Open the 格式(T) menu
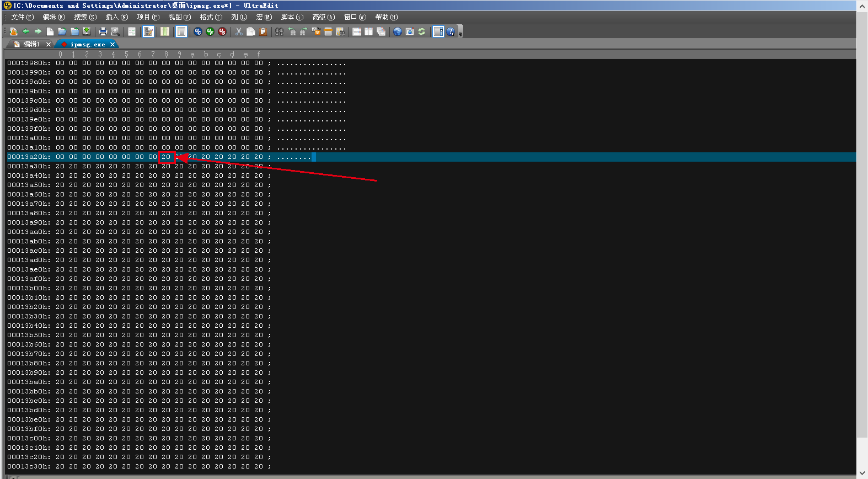The height and width of the screenshot is (479, 868). point(211,17)
